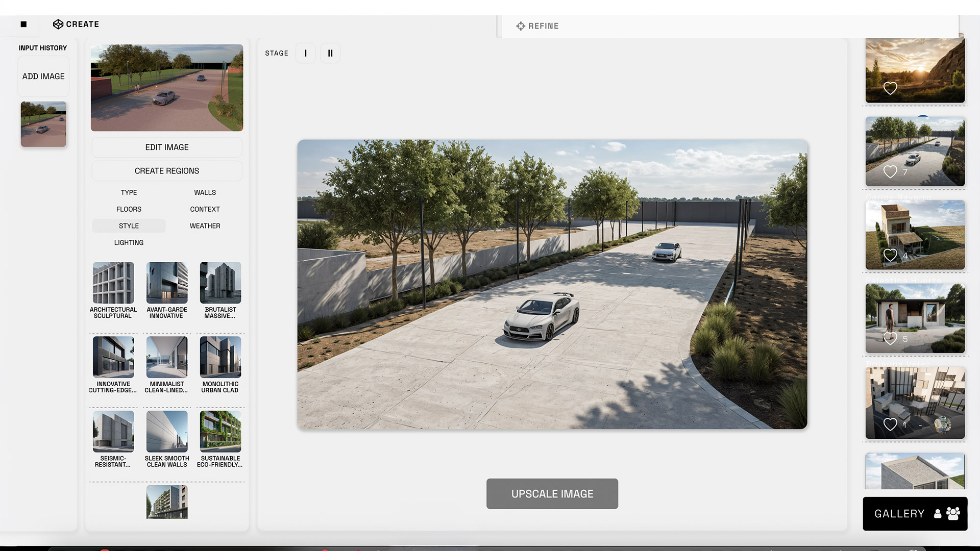Click the black square icon near CREATE
This screenshot has height=551, width=980.
(23, 24)
